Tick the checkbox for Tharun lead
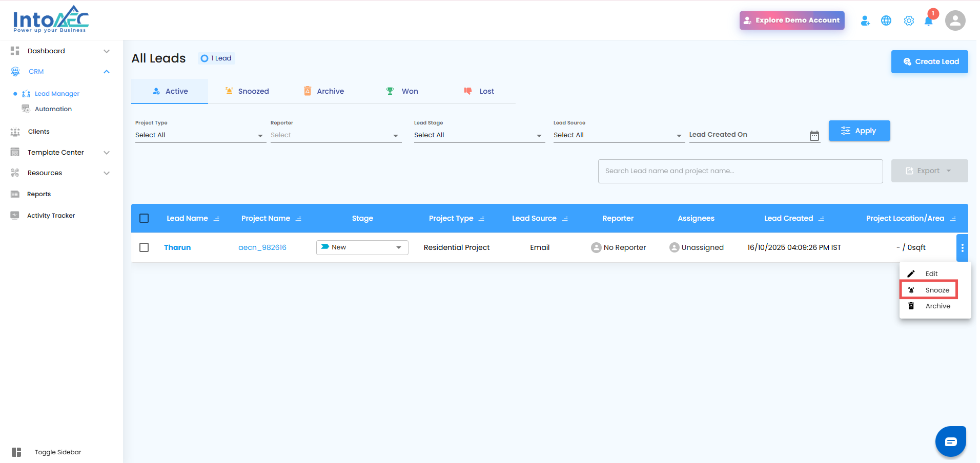Viewport: 980px width, 463px height. click(144, 247)
